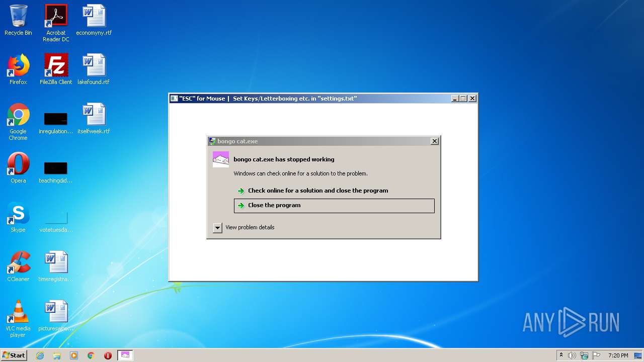This screenshot has height=362, width=644.
Task: Open VLC media player shortcut
Action: click(18, 319)
